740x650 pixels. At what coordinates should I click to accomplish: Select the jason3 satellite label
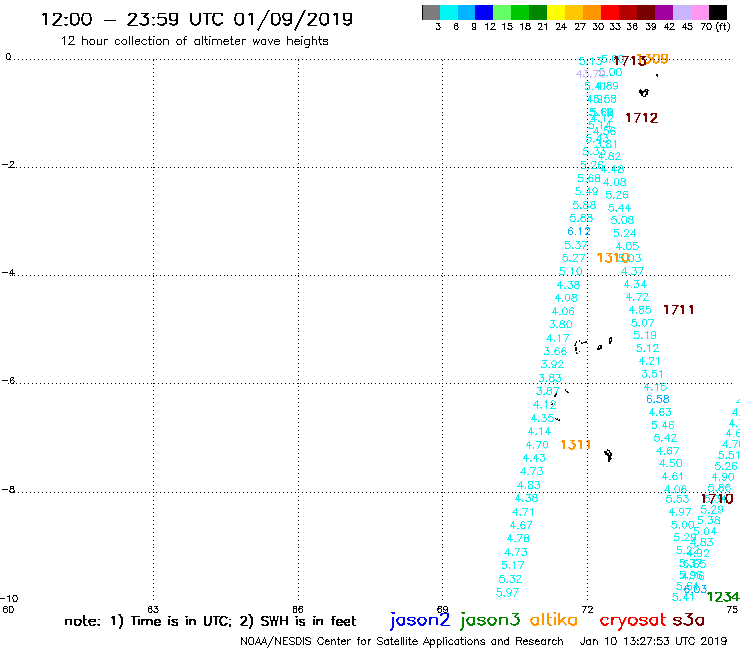point(490,620)
